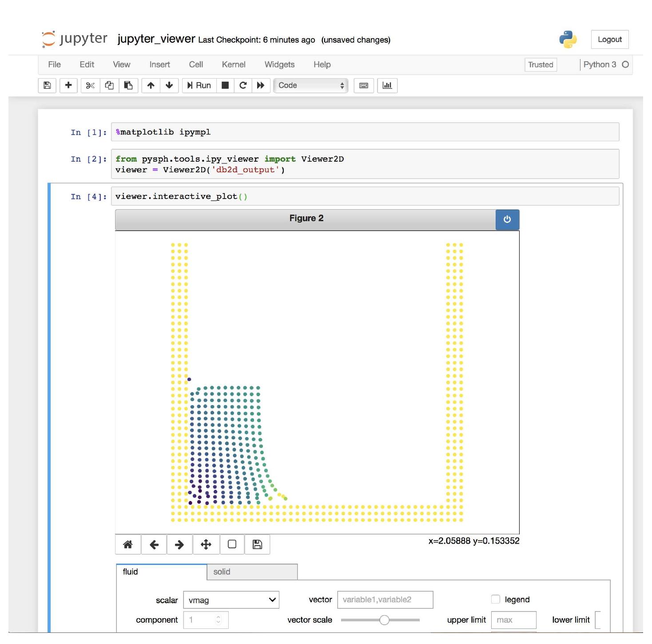
Task: Open the Cell menu
Action: pos(196,64)
